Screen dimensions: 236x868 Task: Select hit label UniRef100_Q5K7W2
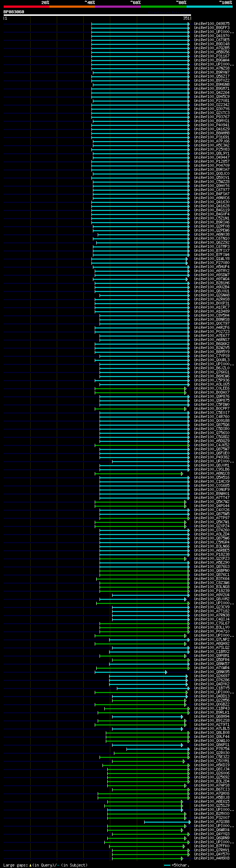(212, 502)
